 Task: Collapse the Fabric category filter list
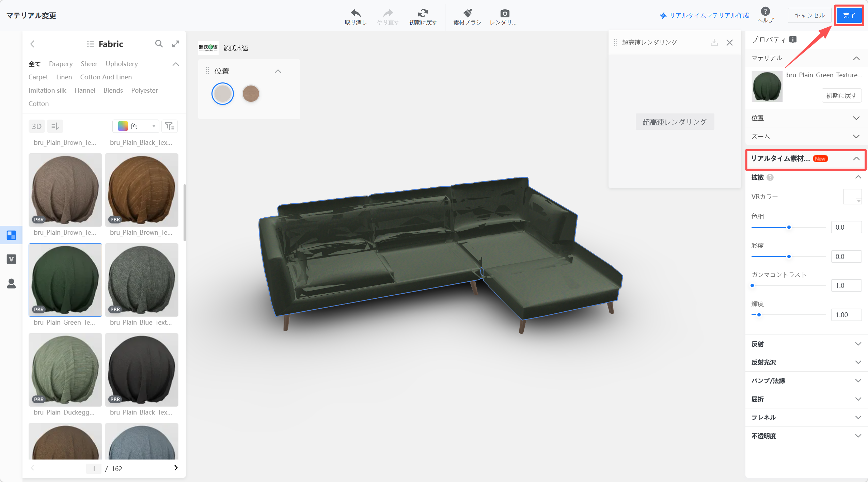pos(176,64)
